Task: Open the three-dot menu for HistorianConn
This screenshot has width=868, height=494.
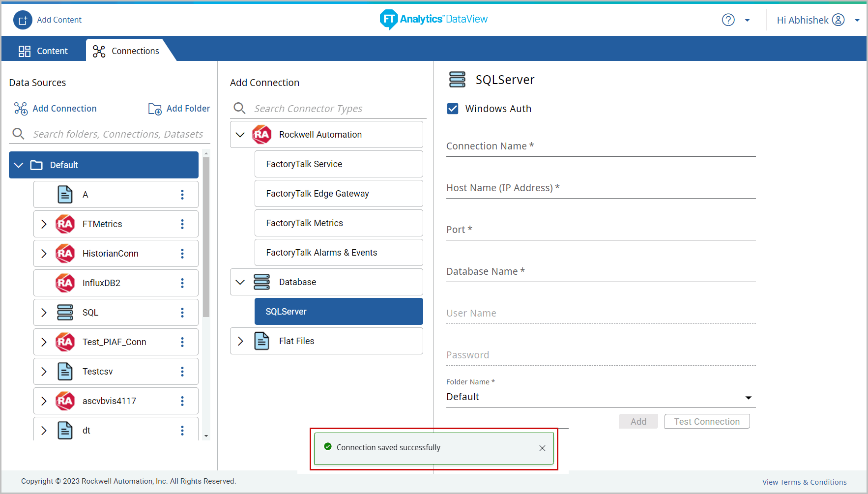Action: 182,254
